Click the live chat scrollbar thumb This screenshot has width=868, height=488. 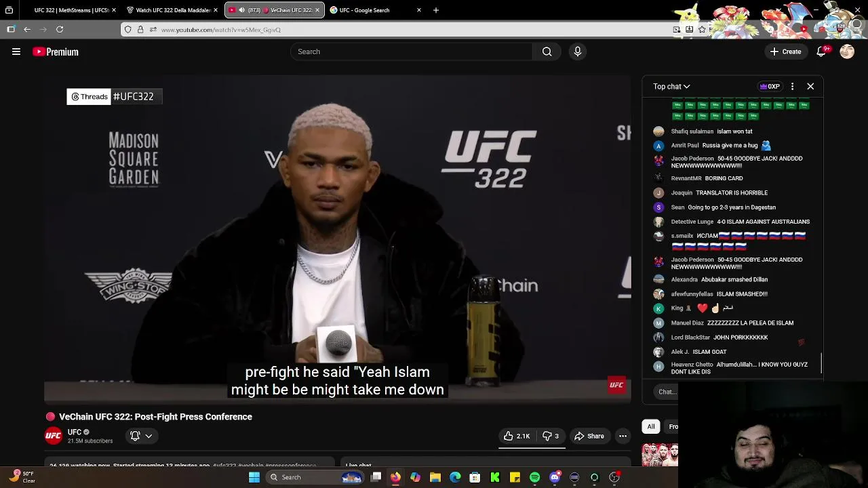tap(821, 363)
